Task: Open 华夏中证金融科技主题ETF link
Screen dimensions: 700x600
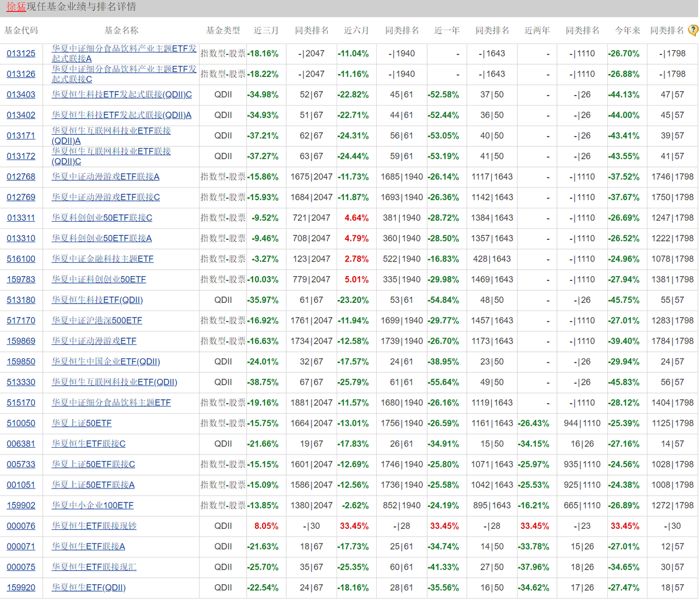Action: pyautogui.click(x=103, y=259)
